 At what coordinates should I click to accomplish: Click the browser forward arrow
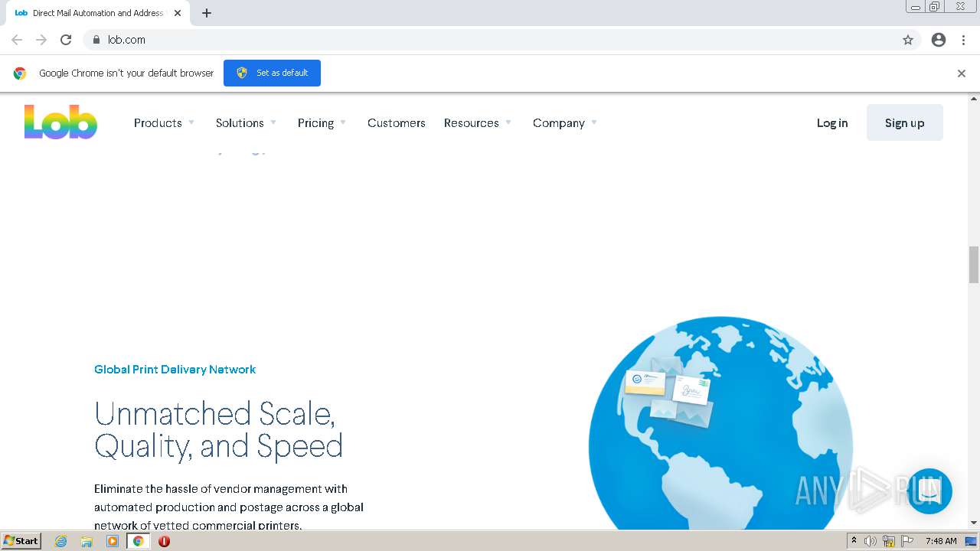[41, 40]
